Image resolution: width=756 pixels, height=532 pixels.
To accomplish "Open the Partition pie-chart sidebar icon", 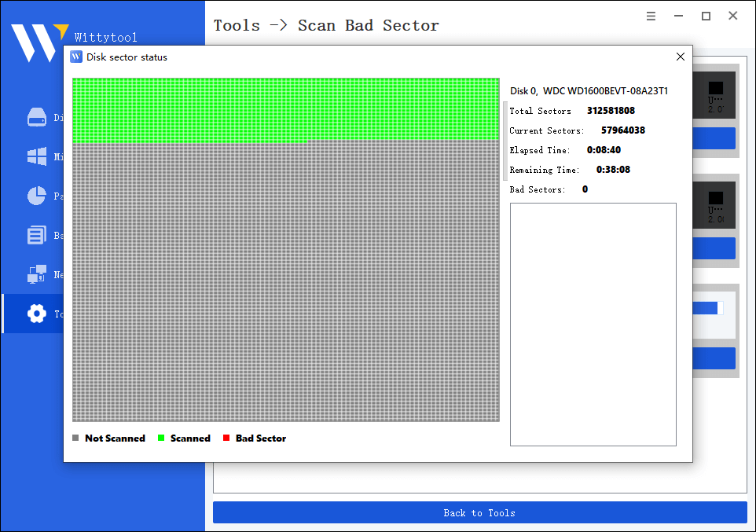I will point(39,196).
